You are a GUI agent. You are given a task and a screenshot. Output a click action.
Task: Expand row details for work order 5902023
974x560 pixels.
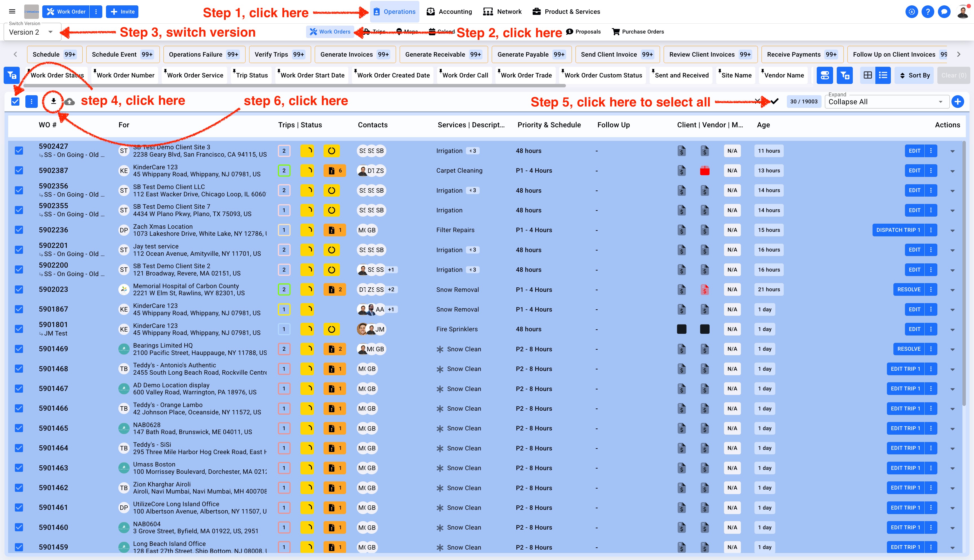click(953, 290)
